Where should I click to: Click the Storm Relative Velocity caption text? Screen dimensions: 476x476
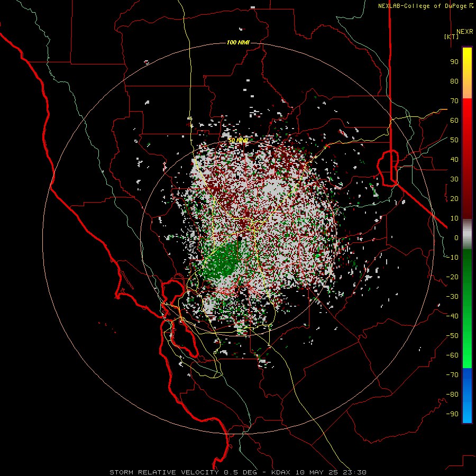pyautogui.click(x=237, y=472)
